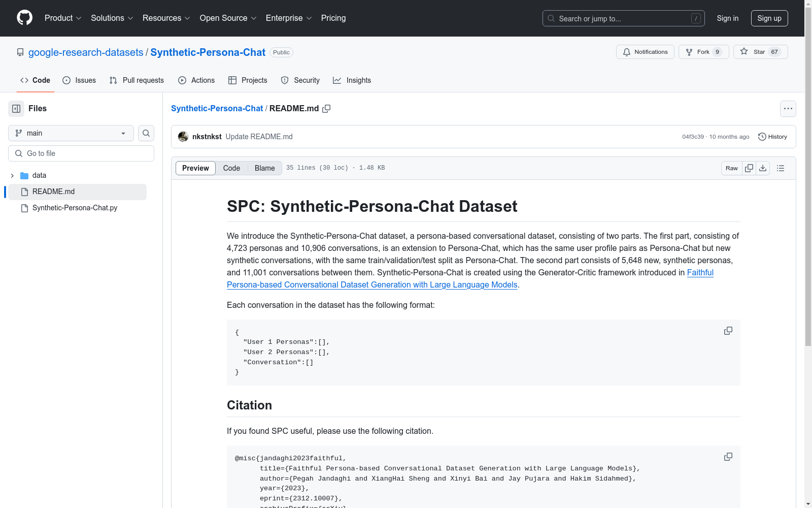
Task: Click the Go to file input
Action: coord(81,153)
